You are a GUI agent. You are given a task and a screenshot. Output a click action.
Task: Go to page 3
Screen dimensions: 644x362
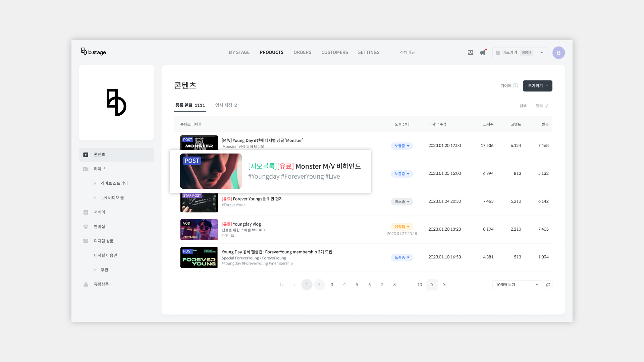pos(332,285)
